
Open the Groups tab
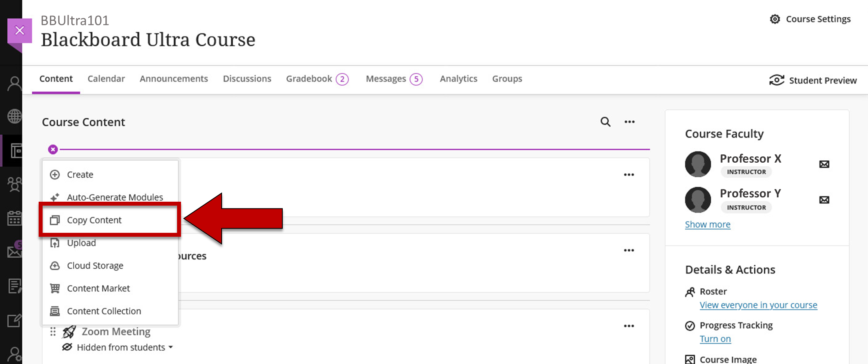(x=507, y=79)
